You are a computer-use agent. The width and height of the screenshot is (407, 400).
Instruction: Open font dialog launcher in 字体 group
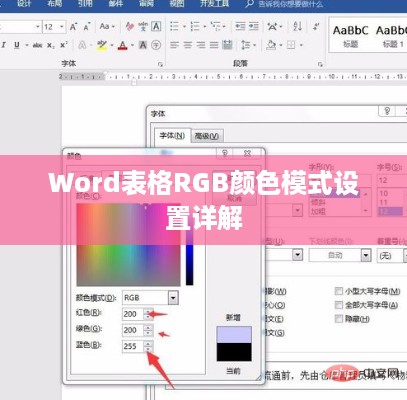[x=160, y=64]
